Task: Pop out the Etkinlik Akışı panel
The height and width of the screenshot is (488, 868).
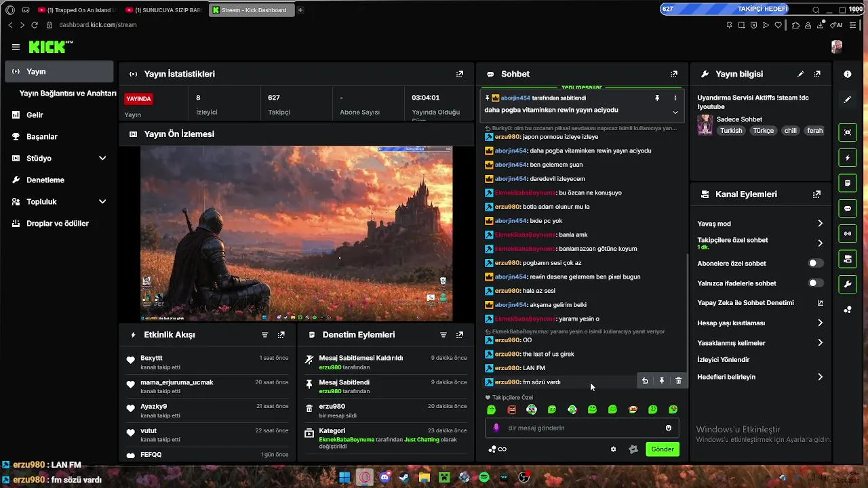Action: 281,335
